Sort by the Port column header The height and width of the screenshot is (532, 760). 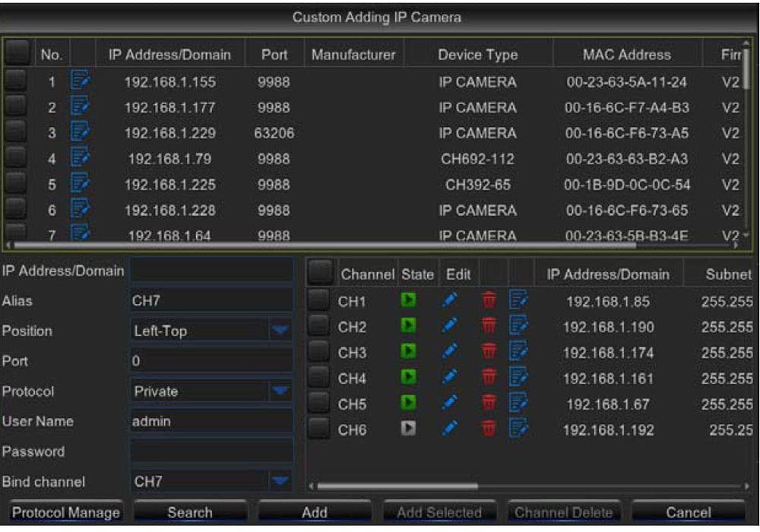coord(274,54)
